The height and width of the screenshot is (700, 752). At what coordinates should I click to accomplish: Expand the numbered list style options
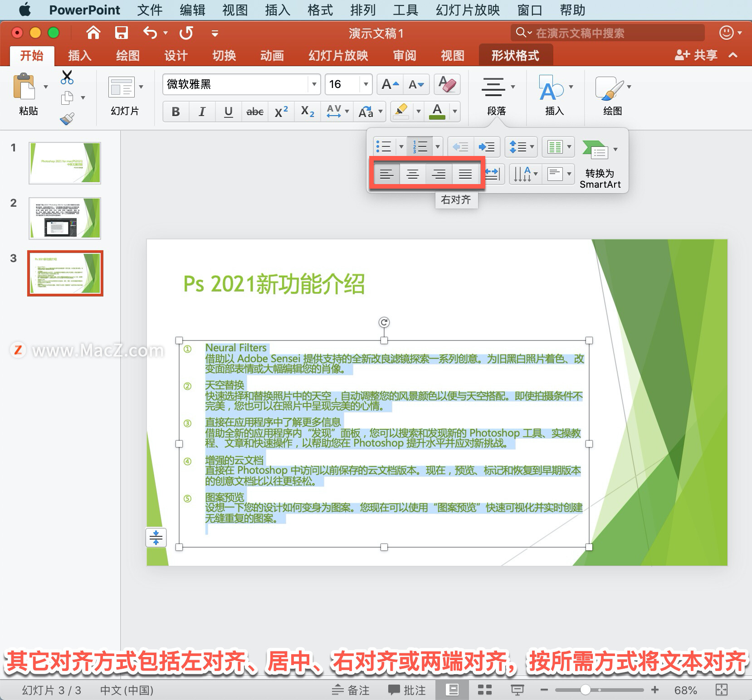pyautogui.click(x=438, y=146)
